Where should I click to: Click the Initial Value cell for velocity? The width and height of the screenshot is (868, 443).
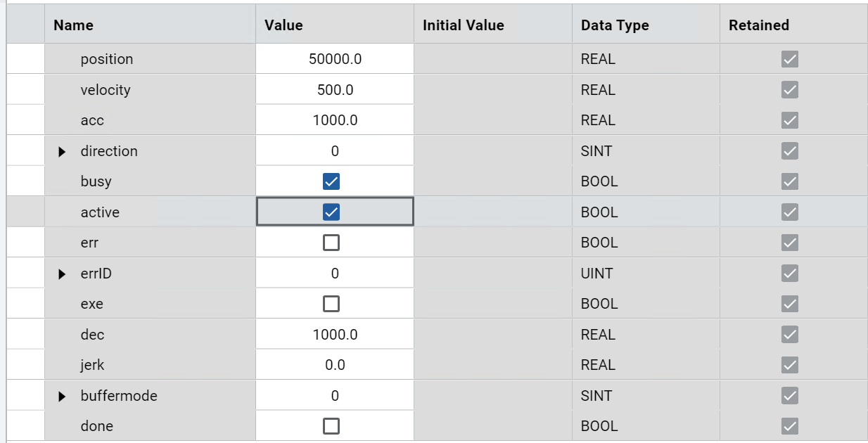[492, 90]
